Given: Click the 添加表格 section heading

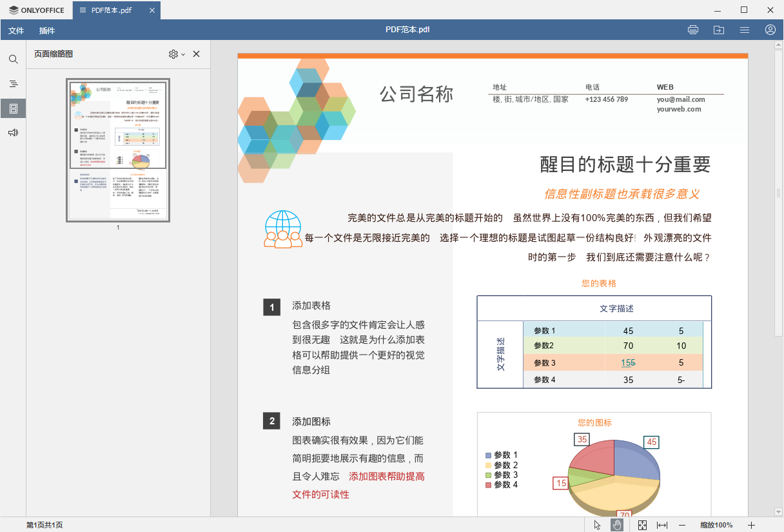Looking at the screenshot, I should pos(311,306).
